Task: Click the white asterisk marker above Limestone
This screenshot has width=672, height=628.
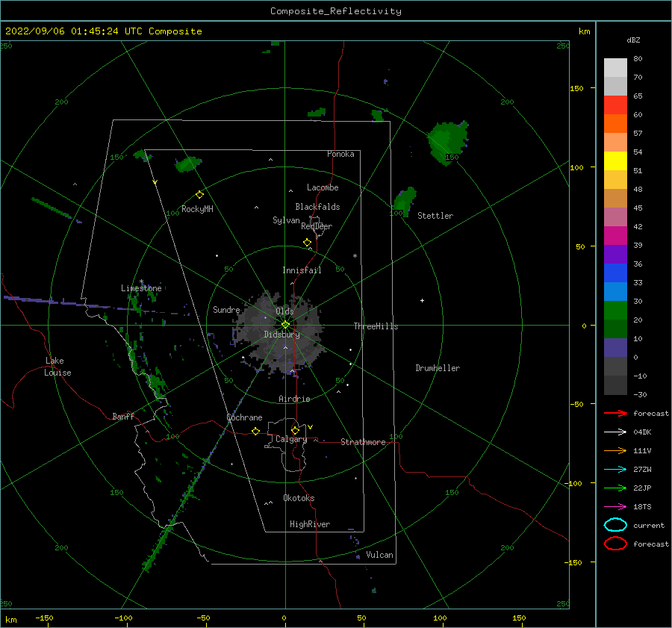Action: pyautogui.click(x=141, y=282)
